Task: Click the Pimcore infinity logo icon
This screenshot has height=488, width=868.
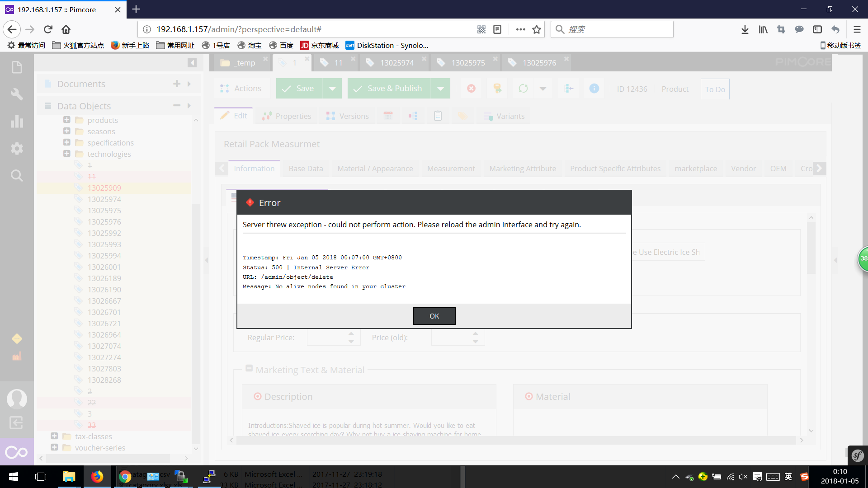Action: [x=17, y=452]
